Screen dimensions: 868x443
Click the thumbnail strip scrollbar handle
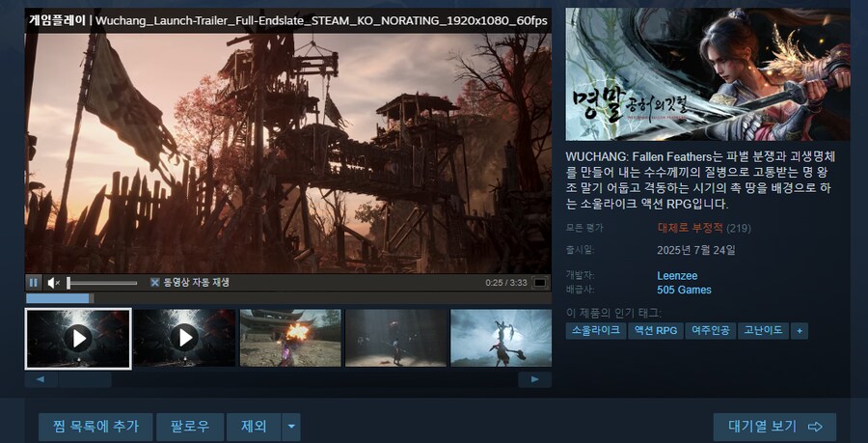pos(85,379)
